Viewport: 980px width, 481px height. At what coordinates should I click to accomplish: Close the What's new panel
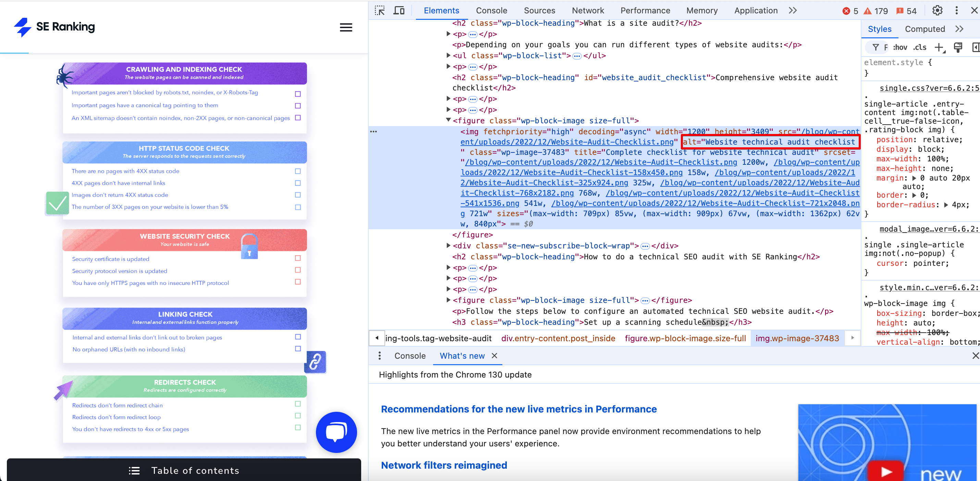[494, 356]
